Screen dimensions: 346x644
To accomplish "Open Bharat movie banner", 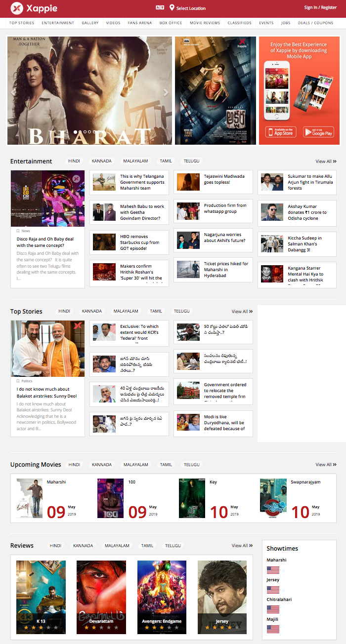I will [89, 91].
